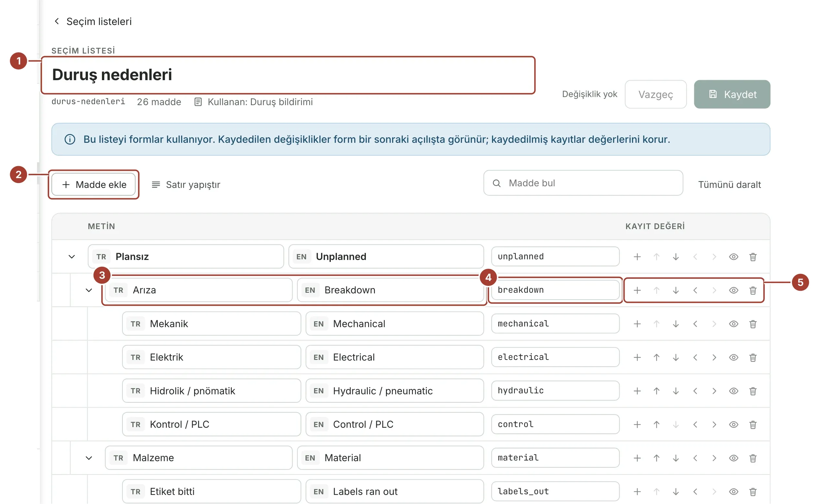
Task: Delete the breakdown row
Action: pyautogui.click(x=753, y=290)
